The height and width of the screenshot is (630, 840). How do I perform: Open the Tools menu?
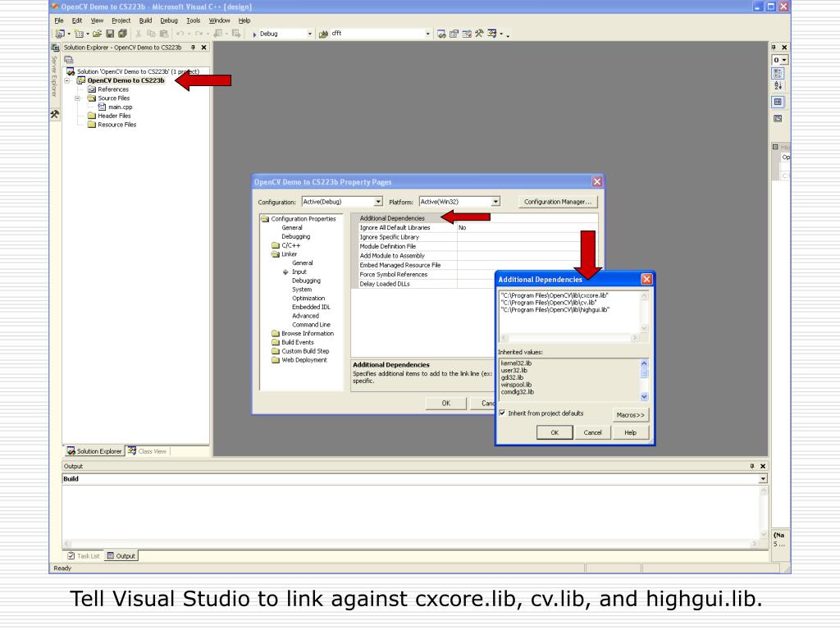pyautogui.click(x=194, y=21)
